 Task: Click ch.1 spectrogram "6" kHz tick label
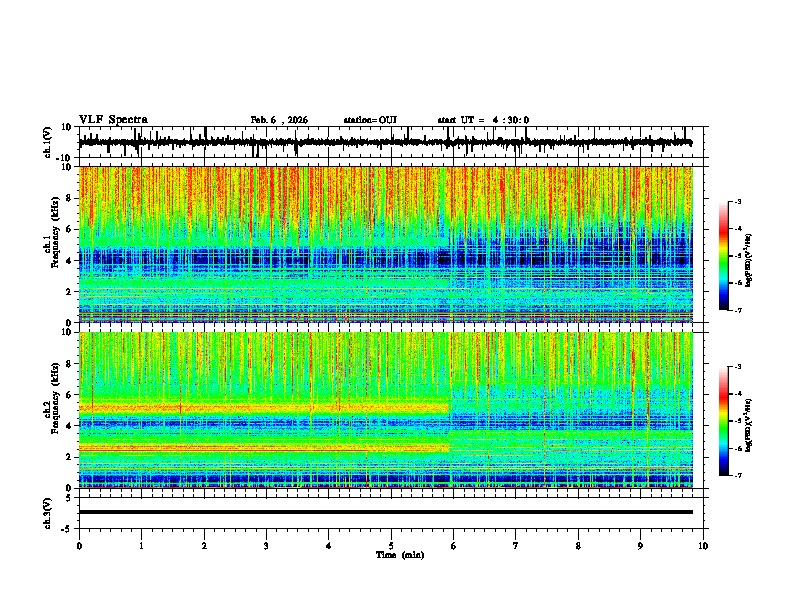tap(70, 229)
